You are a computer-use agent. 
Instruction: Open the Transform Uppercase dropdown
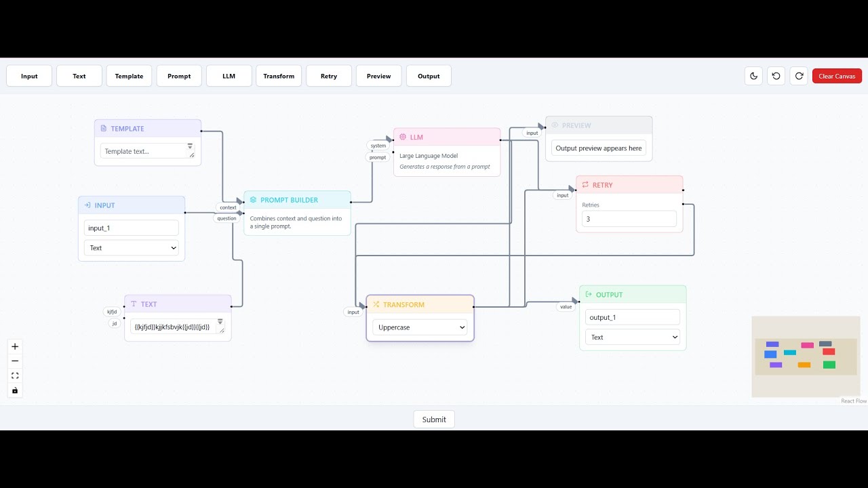click(x=420, y=327)
